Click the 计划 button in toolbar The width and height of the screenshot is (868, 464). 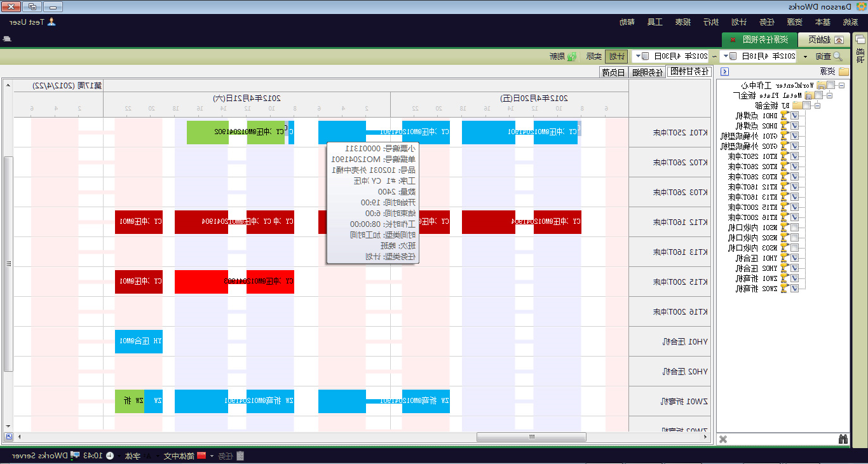[x=616, y=57]
